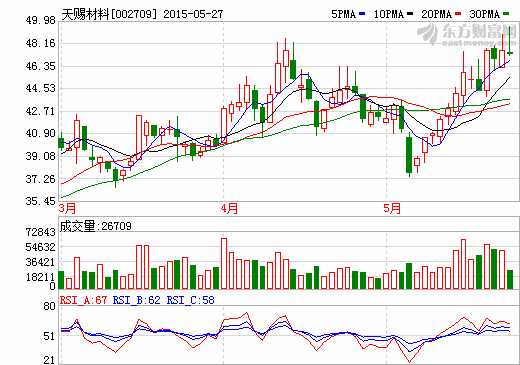Click the tallest red volume bar at April start

224,263
